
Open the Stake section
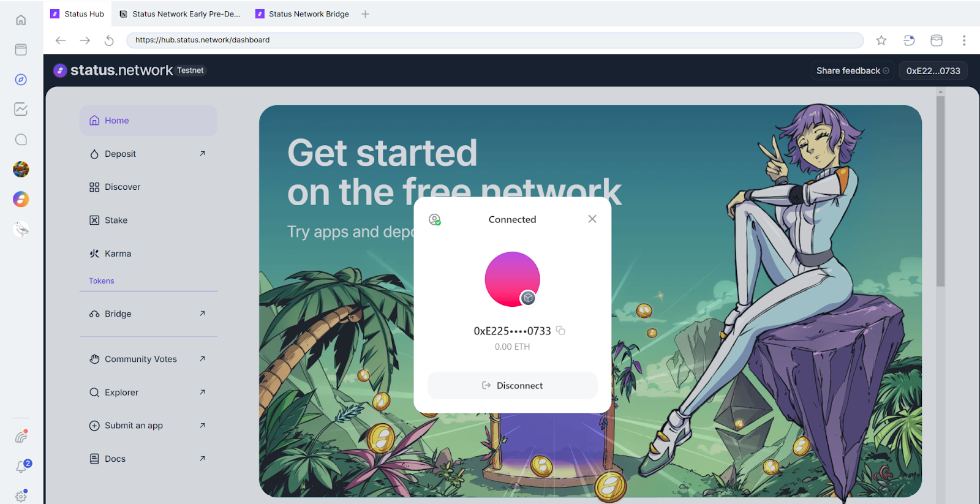[116, 220]
